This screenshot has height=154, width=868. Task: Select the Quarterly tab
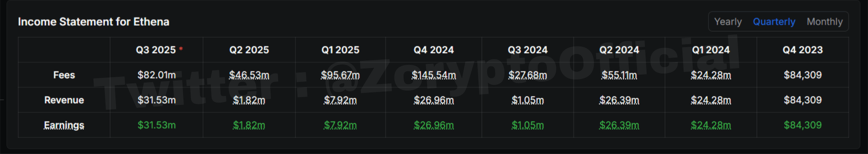[x=774, y=22]
